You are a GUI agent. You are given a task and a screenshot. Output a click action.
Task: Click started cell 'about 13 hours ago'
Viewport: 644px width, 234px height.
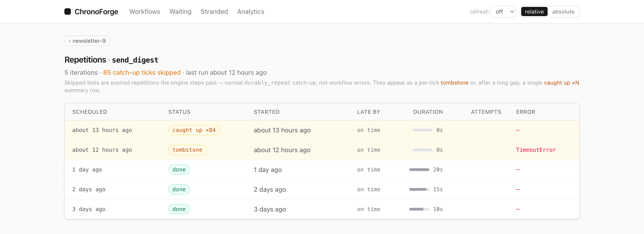[x=282, y=130]
